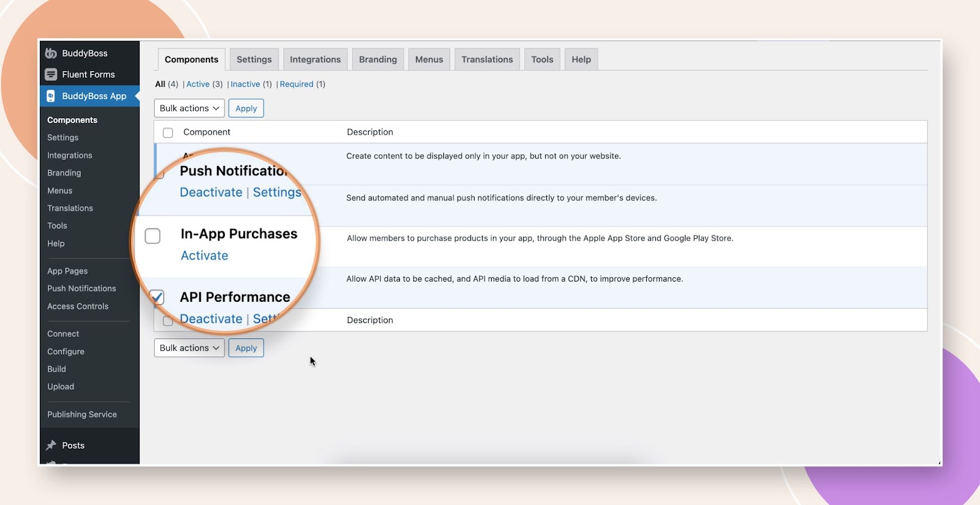This screenshot has height=505, width=980.
Task: Switch to the Branding tab
Action: point(378,59)
